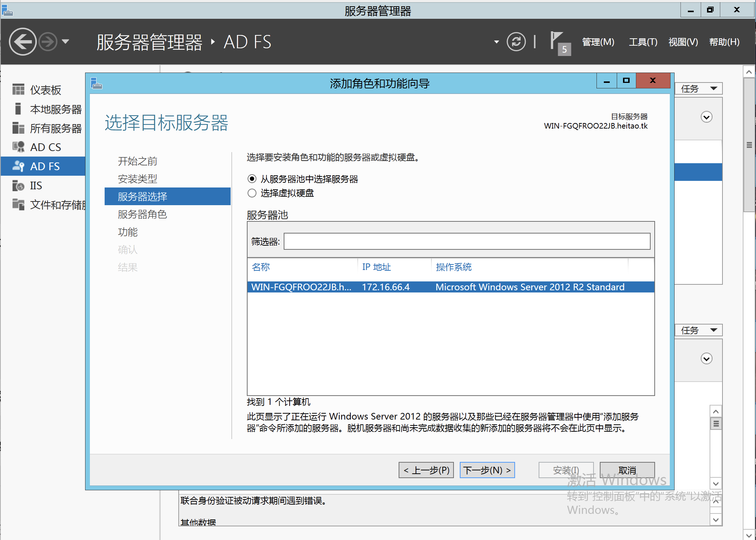The width and height of the screenshot is (756, 540).
Task: Open the navigation history dropdown arrow
Action: 66,42
